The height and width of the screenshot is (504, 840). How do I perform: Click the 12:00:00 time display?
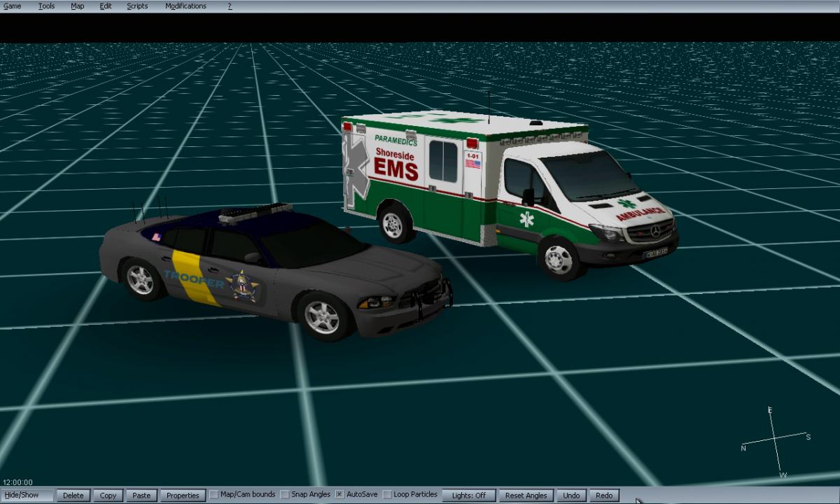(17, 482)
